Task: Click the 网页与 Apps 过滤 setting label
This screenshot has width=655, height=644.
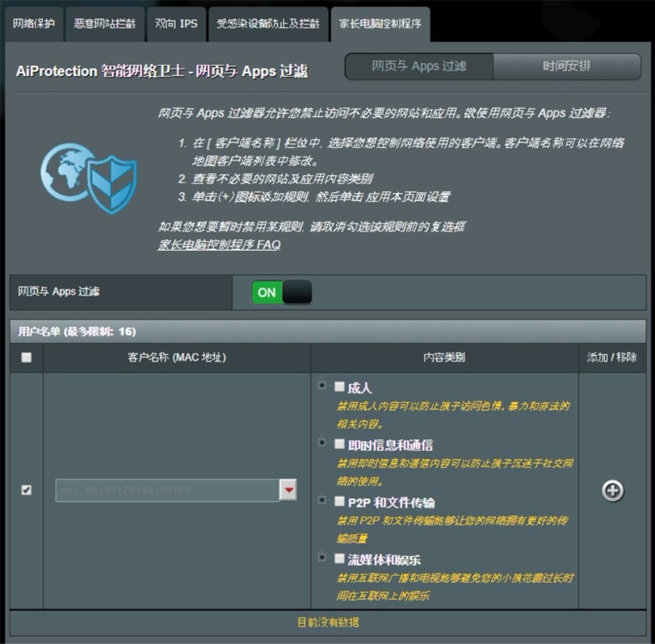Action: click(x=59, y=292)
